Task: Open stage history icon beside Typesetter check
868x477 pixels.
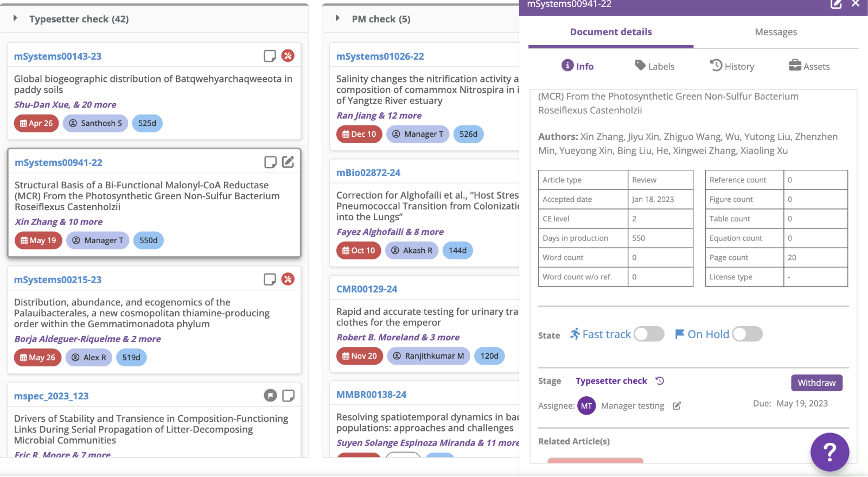Action: tap(660, 381)
